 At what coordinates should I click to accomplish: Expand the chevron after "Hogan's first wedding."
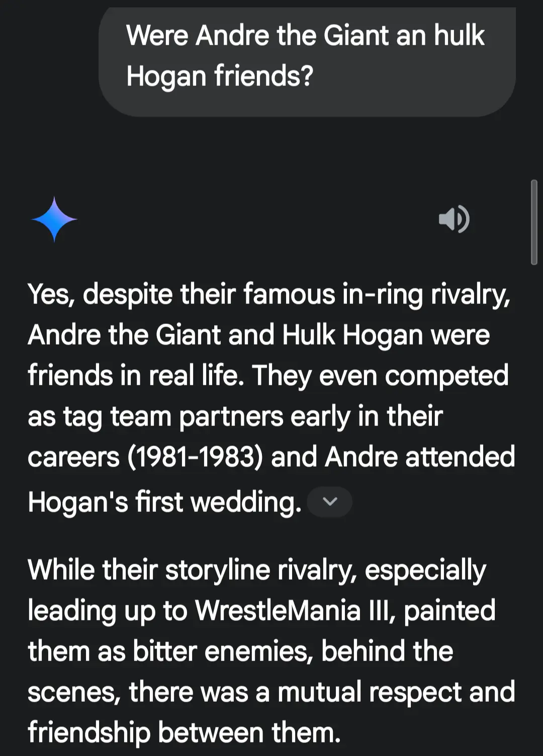330,501
